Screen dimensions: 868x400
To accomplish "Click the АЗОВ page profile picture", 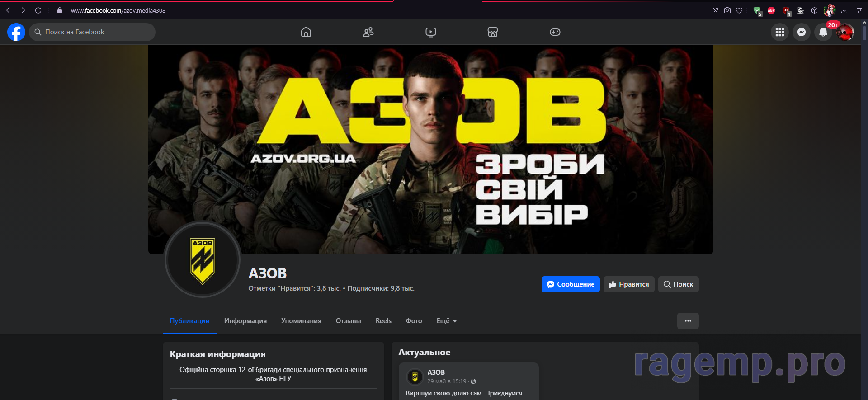I will coord(203,259).
